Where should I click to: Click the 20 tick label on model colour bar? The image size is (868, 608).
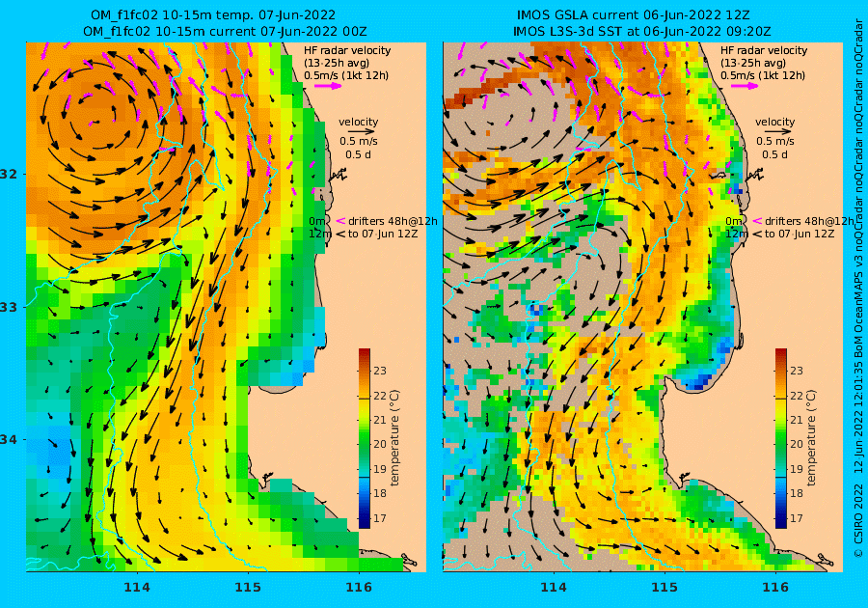[x=380, y=444]
